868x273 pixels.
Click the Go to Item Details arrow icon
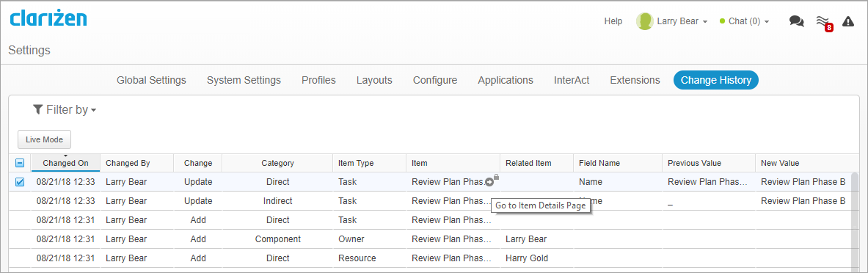489,182
